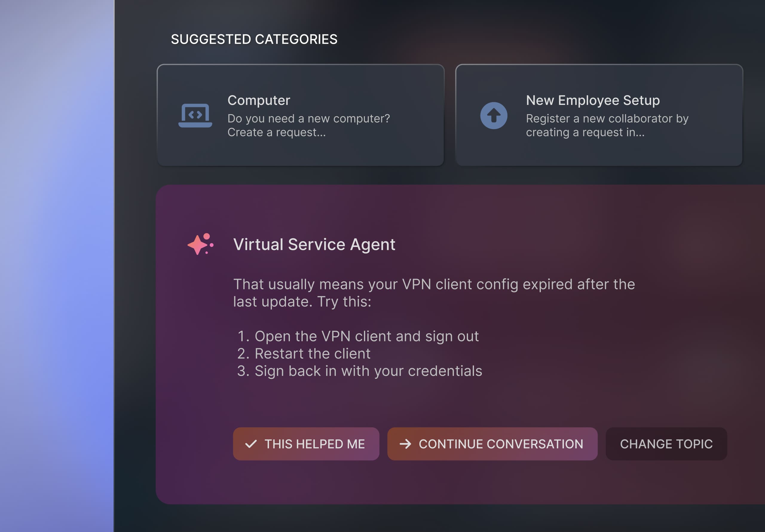The height and width of the screenshot is (532, 765).
Task: Select the CHANGE TOPIC button
Action: tap(666, 444)
